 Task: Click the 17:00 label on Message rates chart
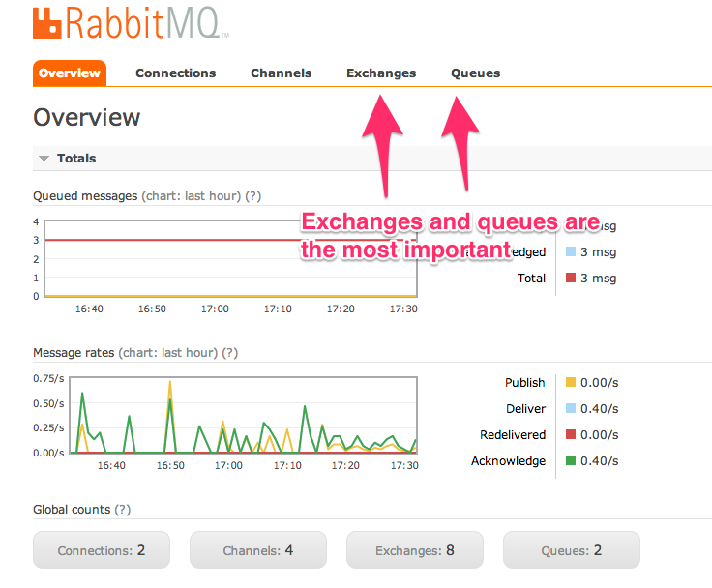pos(228,465)
